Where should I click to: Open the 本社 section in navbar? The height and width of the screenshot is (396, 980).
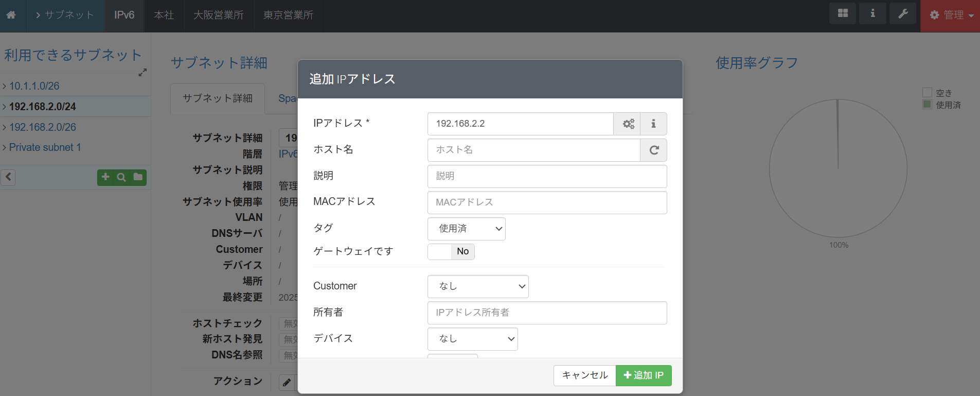(x=164, y=15)
